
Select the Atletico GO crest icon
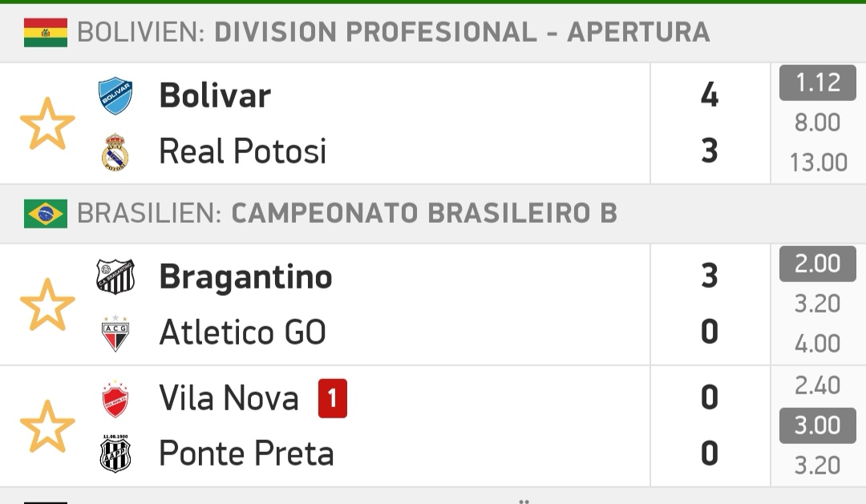click(x=115, y=333)
